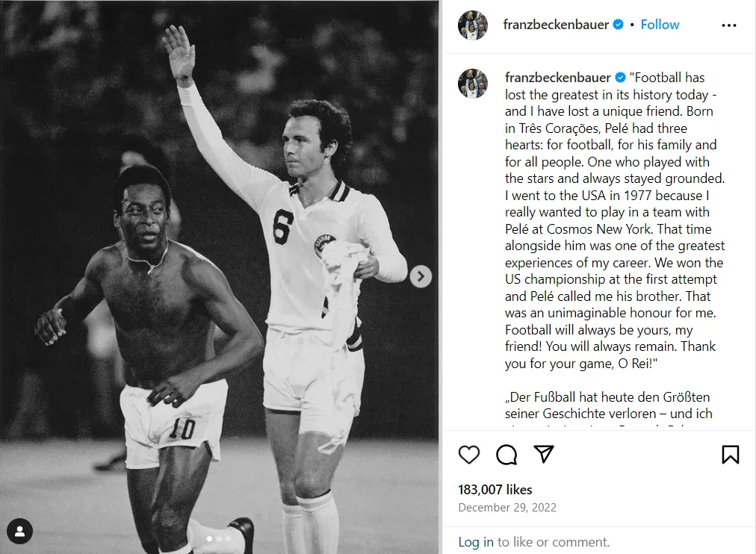Advance to the next photo with the arrow

421,277
